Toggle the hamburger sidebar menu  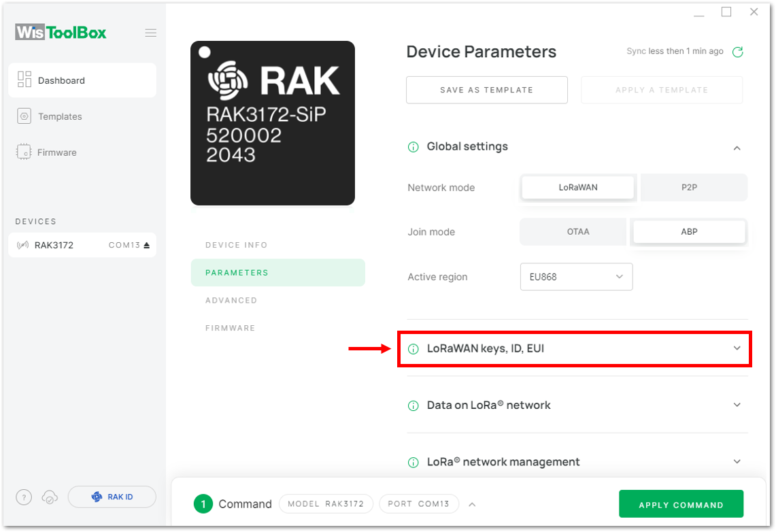(x=150, y=33)
